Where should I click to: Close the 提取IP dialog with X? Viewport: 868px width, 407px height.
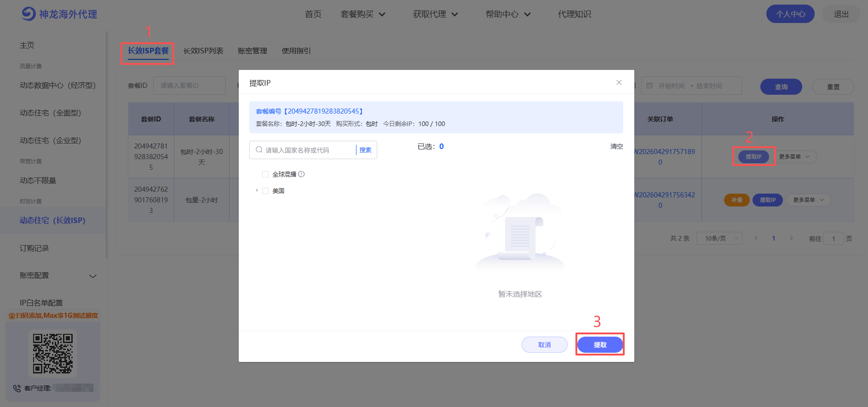coord(619,82)
